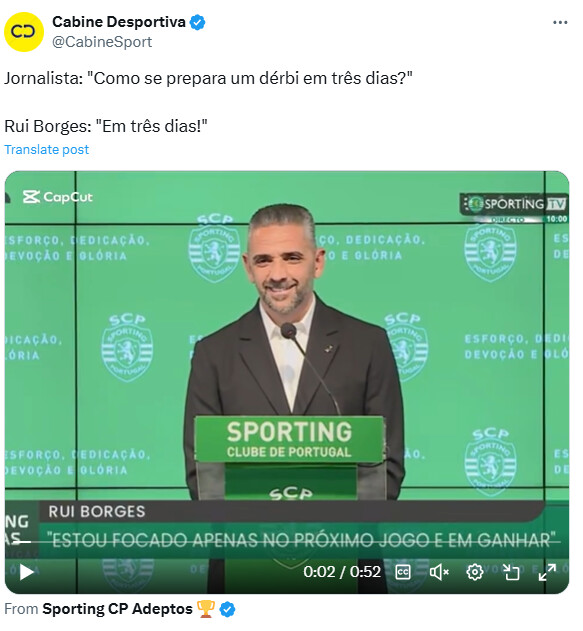Image resolution: width=583 pixels, height=631 pixels.
Task: Unmute the video sound
Action: [439, 572]
